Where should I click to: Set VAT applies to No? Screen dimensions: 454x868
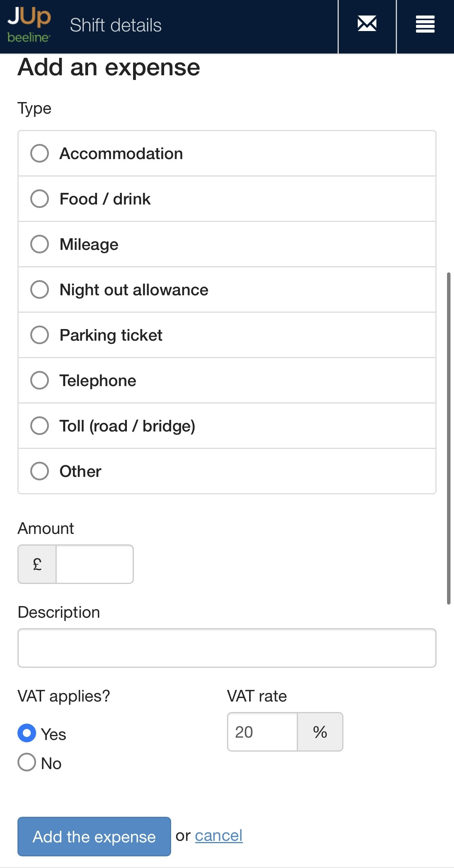27,762
